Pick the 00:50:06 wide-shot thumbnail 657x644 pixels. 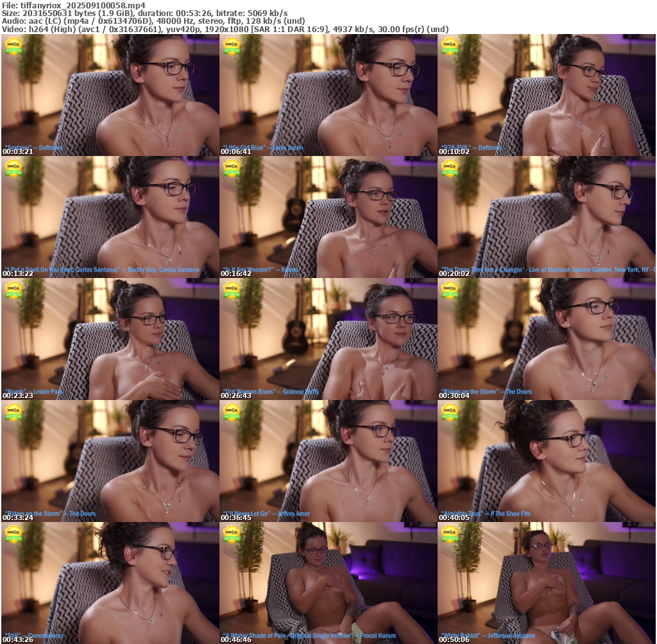(547, 583)
